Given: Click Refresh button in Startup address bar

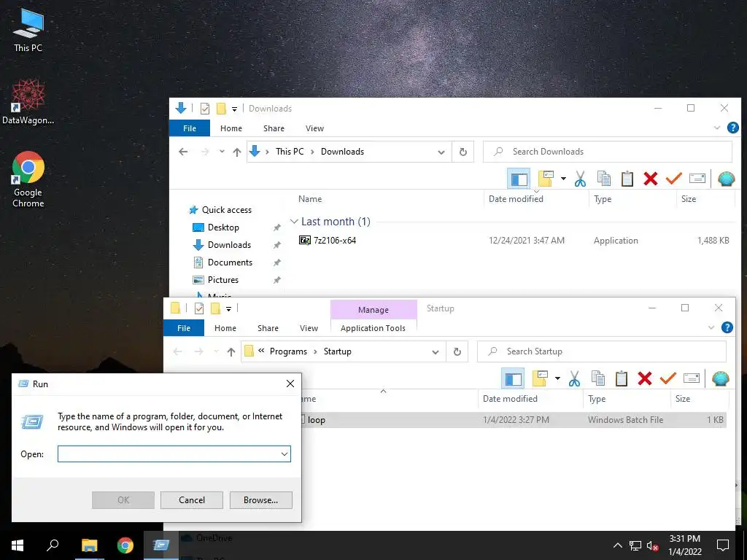Looking at the screenshot, I should coord(457,352).
